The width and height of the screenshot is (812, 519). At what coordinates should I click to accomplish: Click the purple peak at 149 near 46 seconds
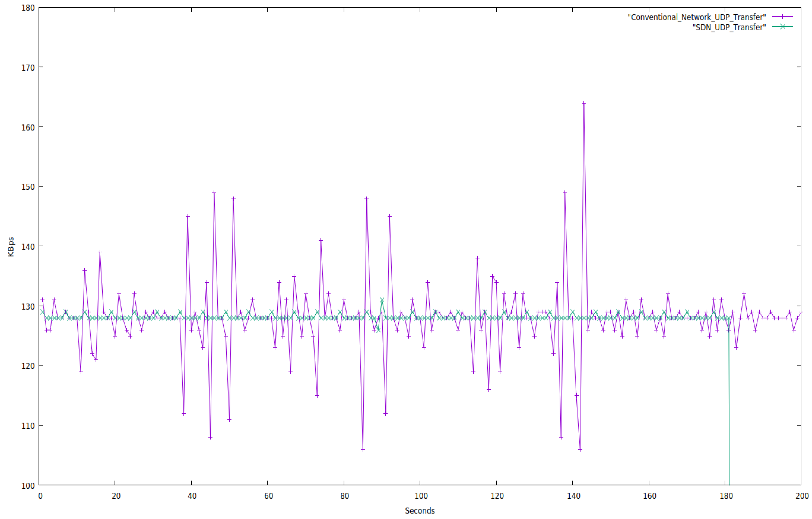214,193
